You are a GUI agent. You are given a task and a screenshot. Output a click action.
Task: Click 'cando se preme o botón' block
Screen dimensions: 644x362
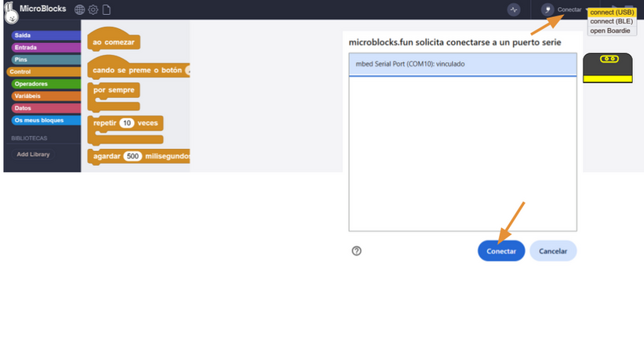click(138, 67)
